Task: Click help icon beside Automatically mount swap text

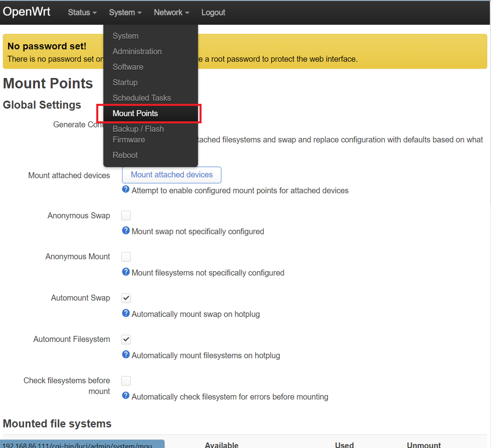Action: (126, 313)
